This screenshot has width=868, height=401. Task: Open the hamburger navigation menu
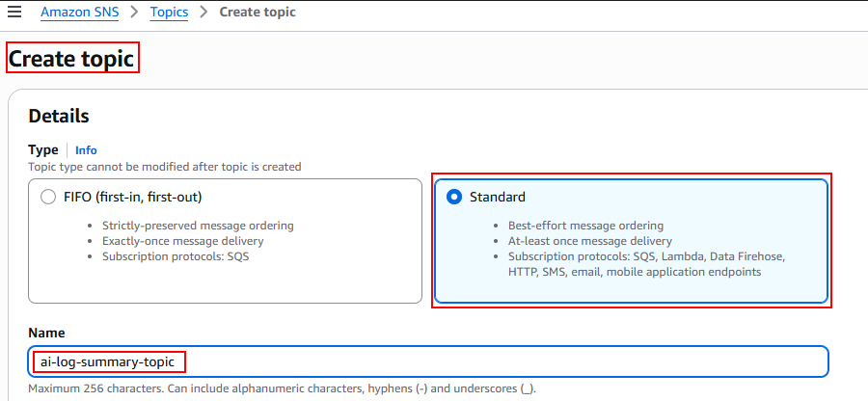tap(14, 13)
